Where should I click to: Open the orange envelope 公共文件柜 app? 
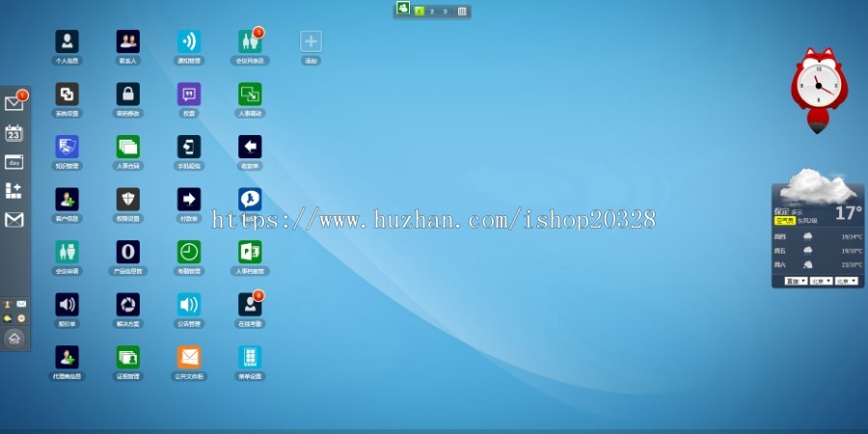pyautogui.click(x=189, y=357)
